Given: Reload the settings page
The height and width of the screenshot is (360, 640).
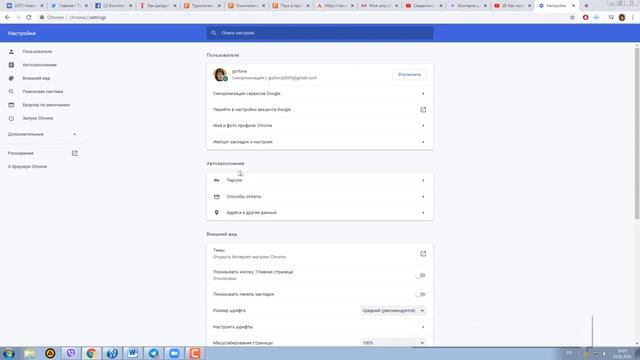Looking at the screenshot, I should coord(29,18).
